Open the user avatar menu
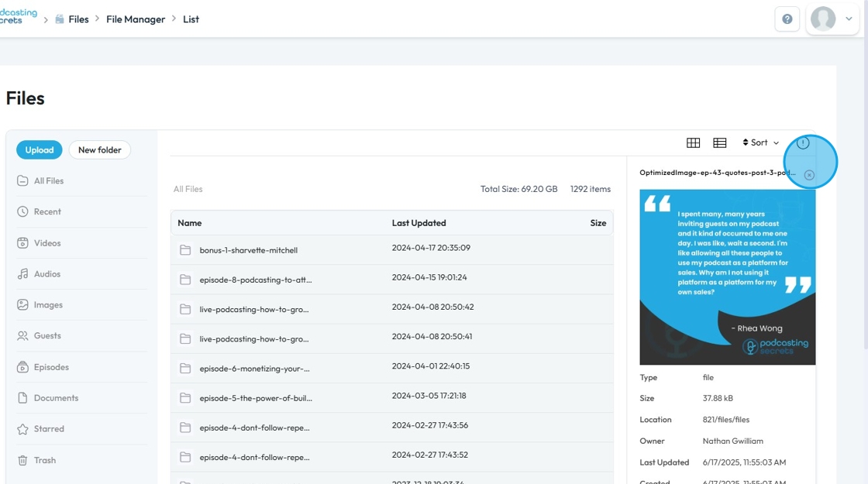This screenshot has width=868, height=484. pos(823,19)
